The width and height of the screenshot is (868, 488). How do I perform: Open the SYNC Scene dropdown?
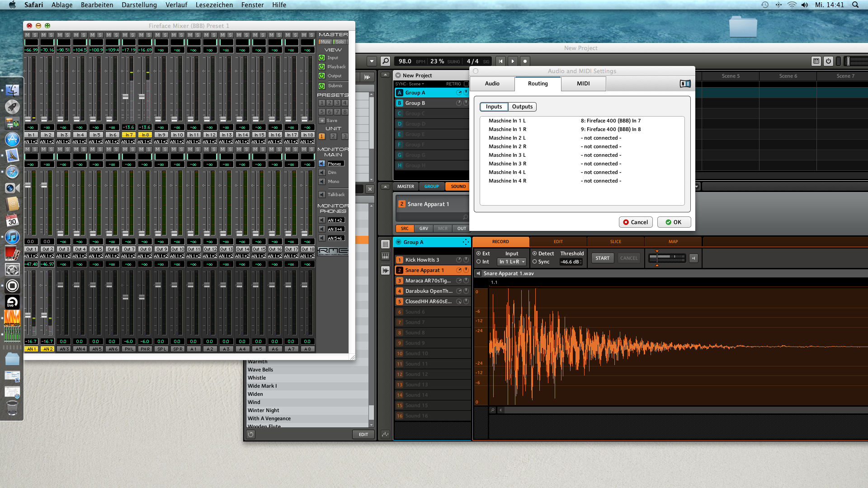(x=410, y=84)
